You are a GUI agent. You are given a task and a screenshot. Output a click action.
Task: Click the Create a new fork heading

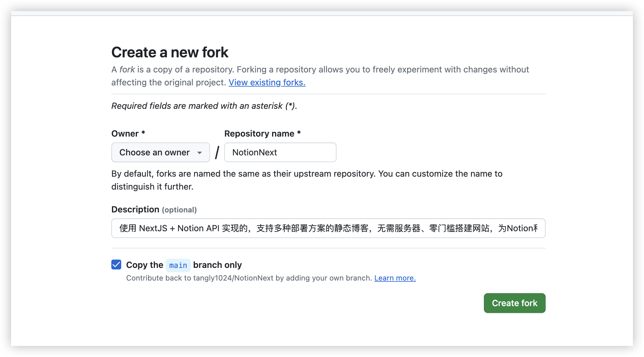170,52
